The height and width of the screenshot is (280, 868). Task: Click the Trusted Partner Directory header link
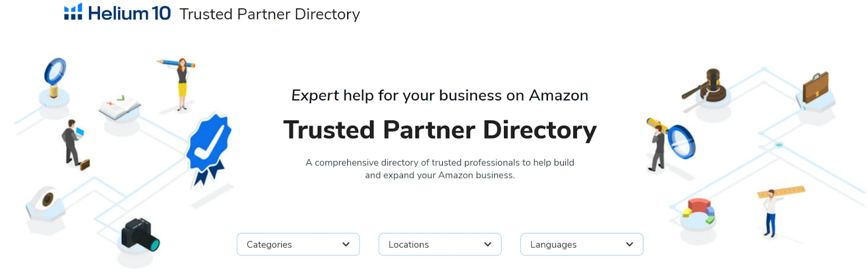[270, 14]
